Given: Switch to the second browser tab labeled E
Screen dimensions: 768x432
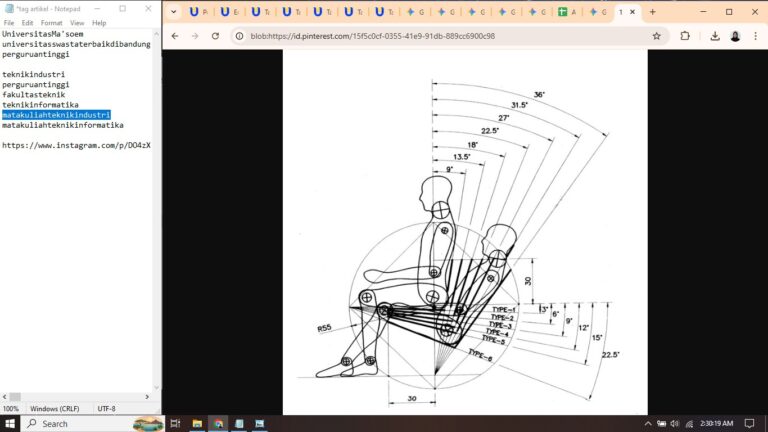Looking at the screenshot, I should [229, 12].
